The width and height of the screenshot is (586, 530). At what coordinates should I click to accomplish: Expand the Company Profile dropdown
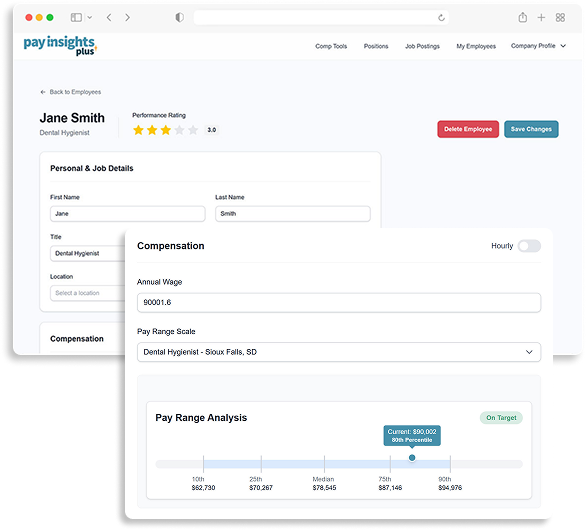point(538,46)
